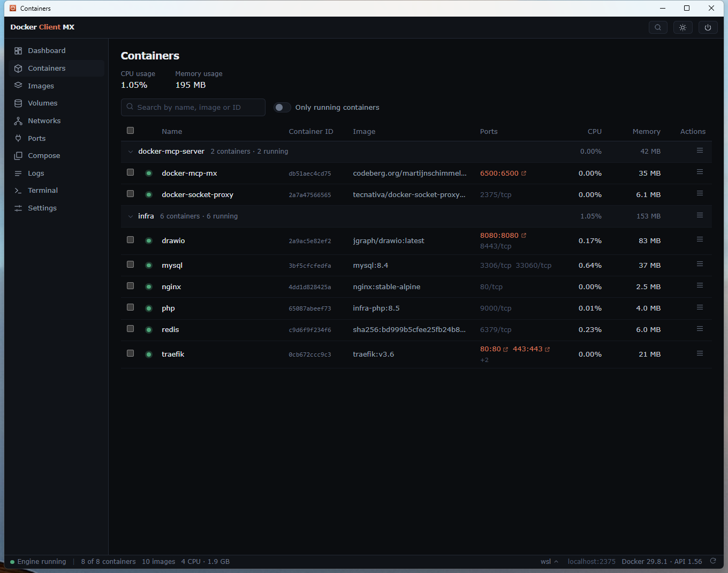Expand the +2 extra ports for traefik
The height and width of the screenshot is (573, 728).
point(484,360)
